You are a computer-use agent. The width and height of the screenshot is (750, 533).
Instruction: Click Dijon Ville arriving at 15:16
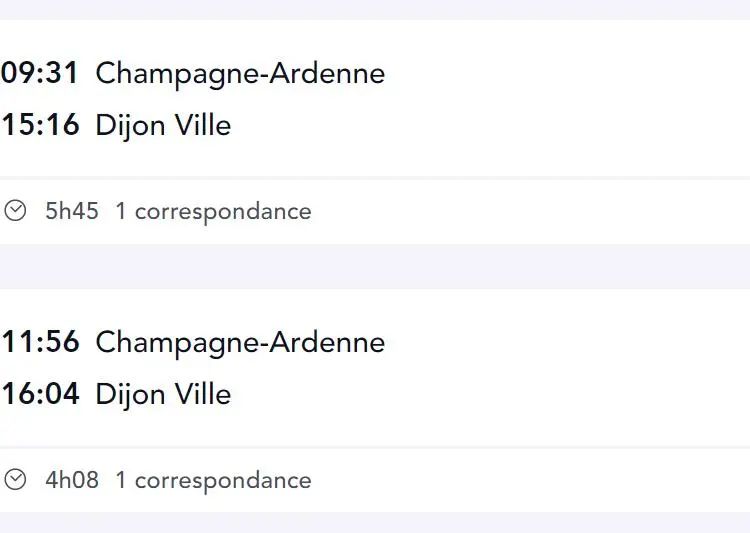coord(163,126)
